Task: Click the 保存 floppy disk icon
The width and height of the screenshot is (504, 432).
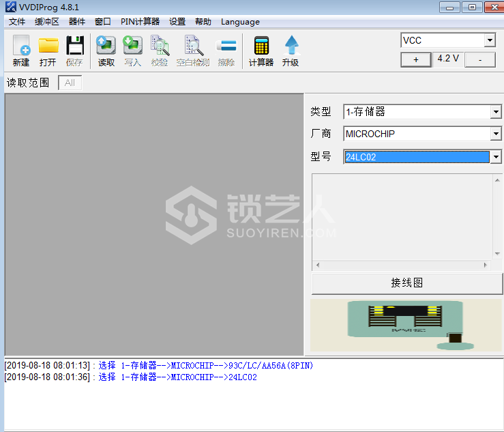Action: 74,51
